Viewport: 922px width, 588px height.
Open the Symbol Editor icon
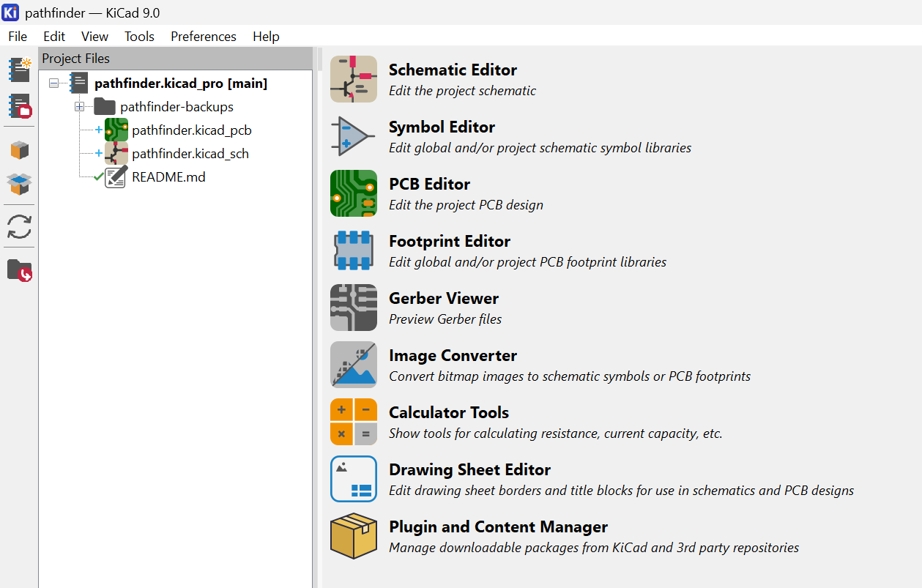(354, 136)
